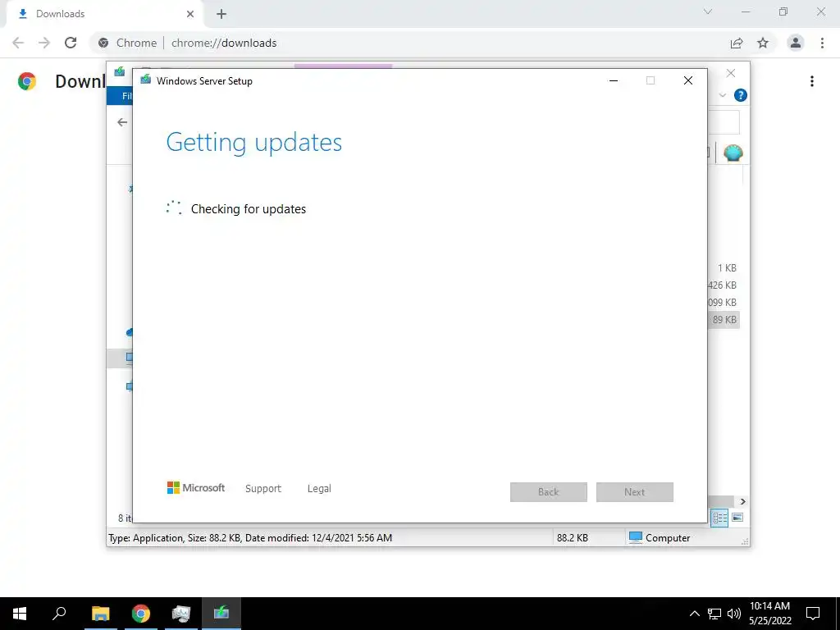Image resolution: width=840 pixels, height=630 pixels.
Task: Click the grayed-out Next button
Action: [635, 492]
